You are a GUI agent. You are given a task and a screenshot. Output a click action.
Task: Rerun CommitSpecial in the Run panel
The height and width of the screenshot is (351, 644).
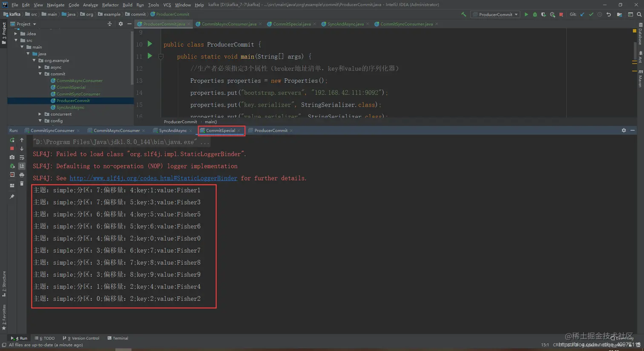[x=12, y=140]
